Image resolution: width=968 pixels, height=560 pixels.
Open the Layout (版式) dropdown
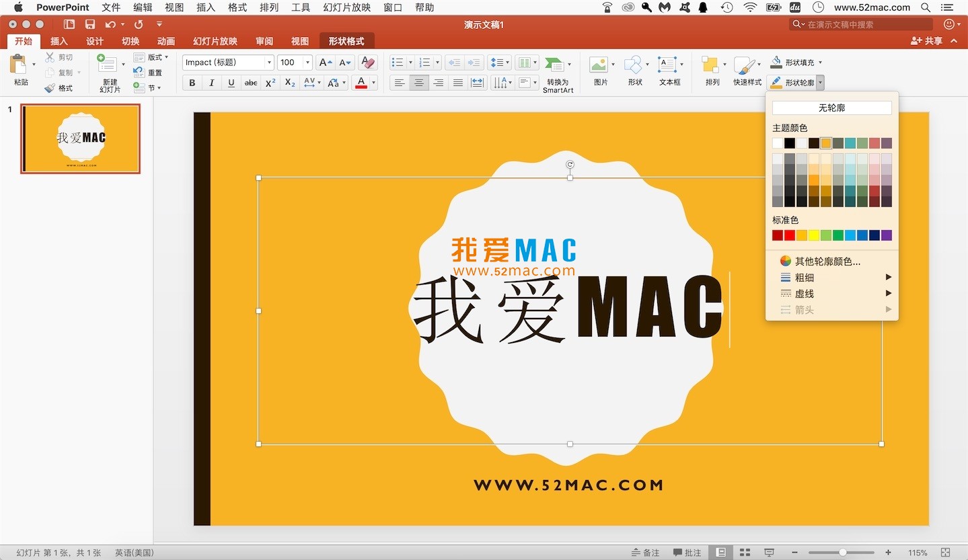(x=151, y=57)
